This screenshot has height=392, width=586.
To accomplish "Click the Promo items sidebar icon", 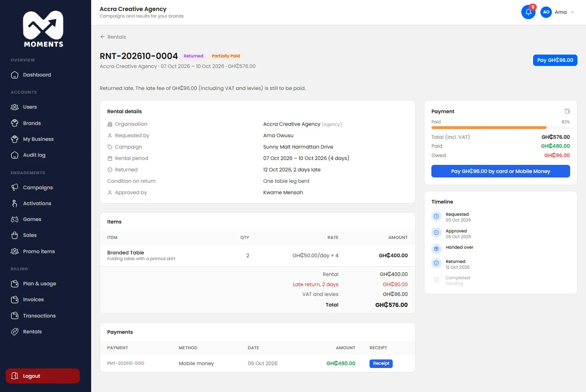I will 15,252.
